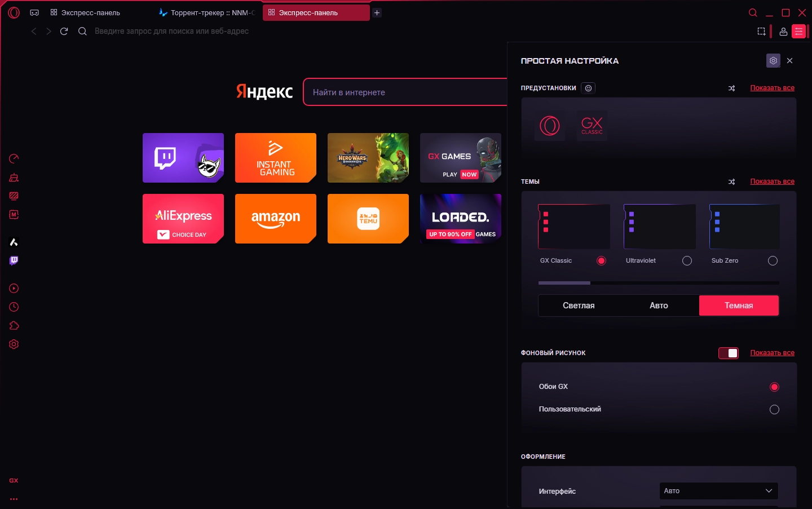Expand the Интерфейс dropdown set to Авто
812x509 pixels.
point(718,491)
